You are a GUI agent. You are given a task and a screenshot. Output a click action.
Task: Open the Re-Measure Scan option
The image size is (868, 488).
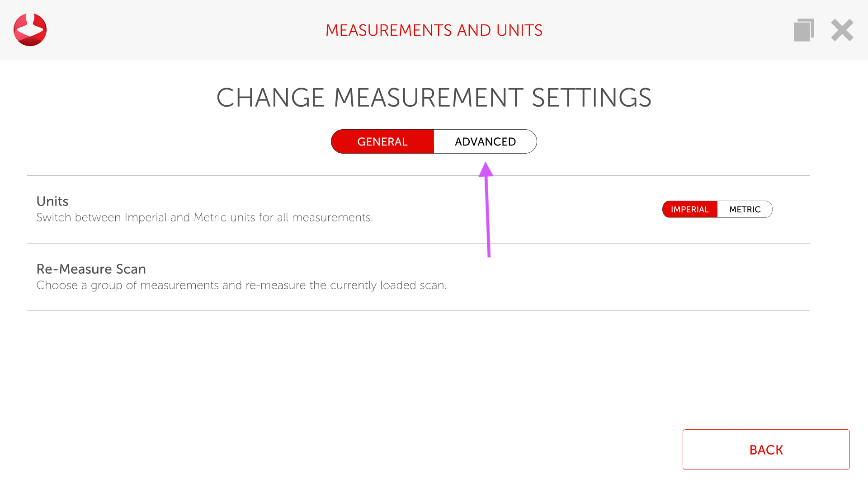pyautogui.click(x=91, y=269)
